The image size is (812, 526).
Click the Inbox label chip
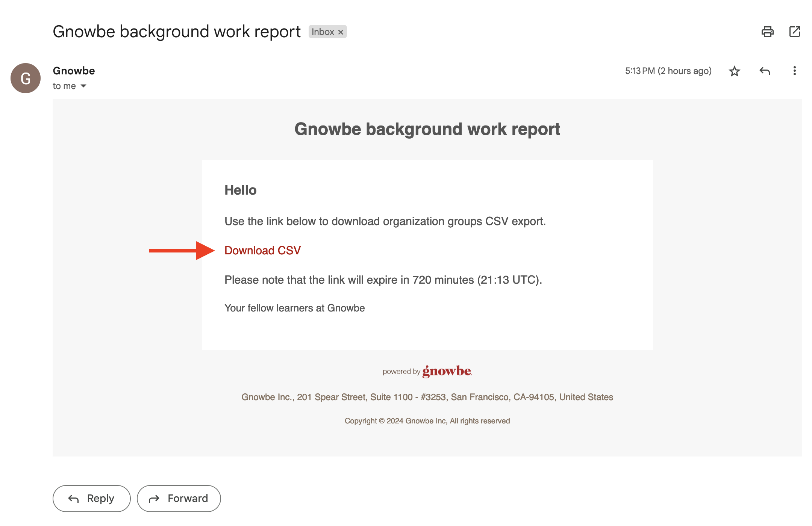(323, 32)
